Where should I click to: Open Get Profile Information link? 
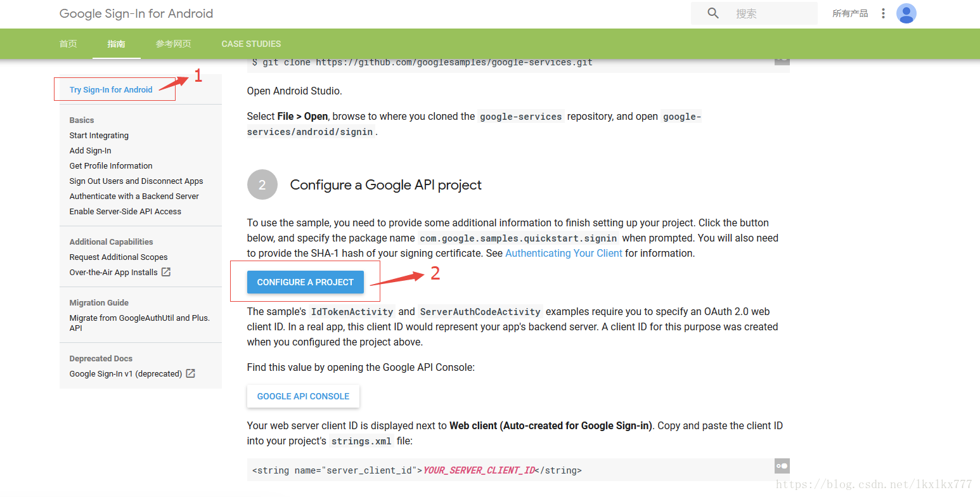pos(111,165)
